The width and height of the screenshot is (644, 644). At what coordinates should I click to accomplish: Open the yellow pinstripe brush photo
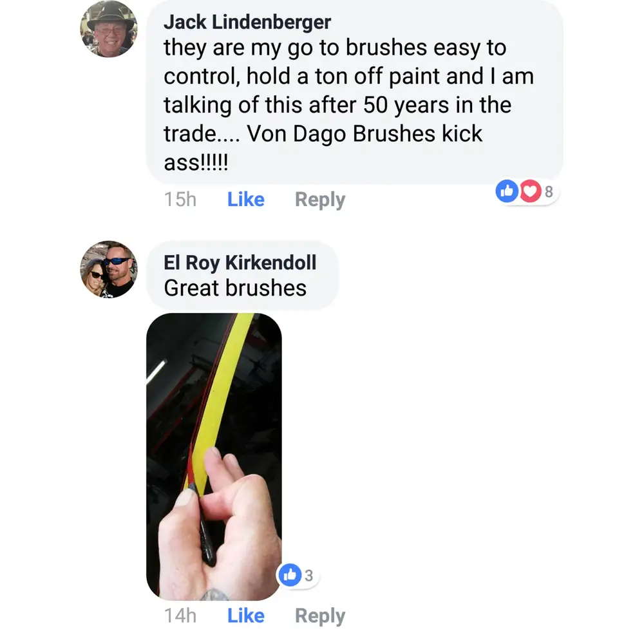point(214,457)
